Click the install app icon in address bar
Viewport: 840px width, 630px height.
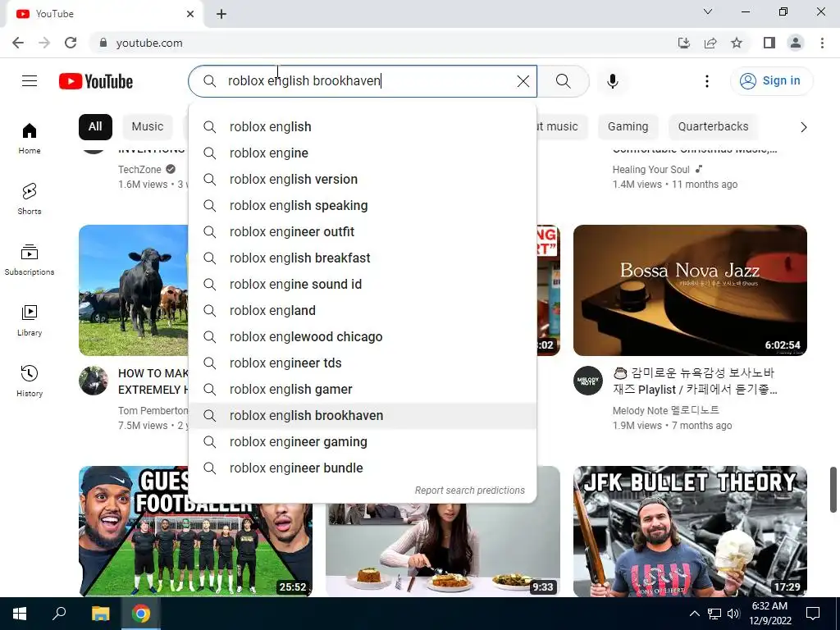pos(684,43)
